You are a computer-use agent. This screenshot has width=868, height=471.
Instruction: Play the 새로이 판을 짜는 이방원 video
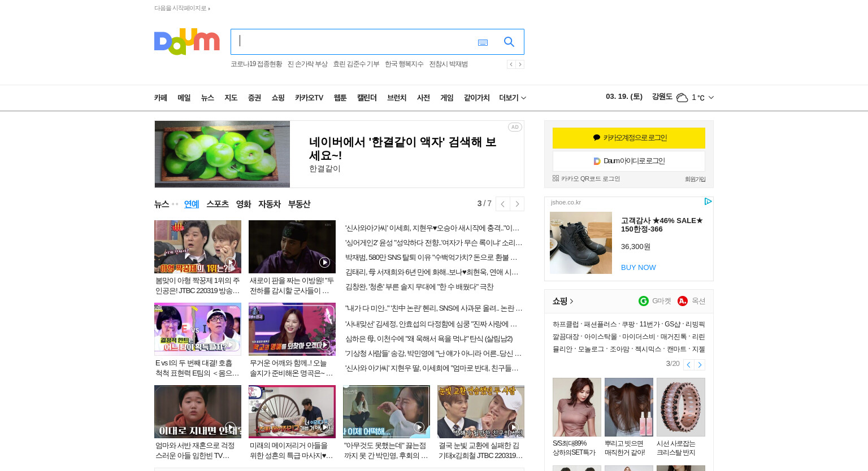[292, 247]
